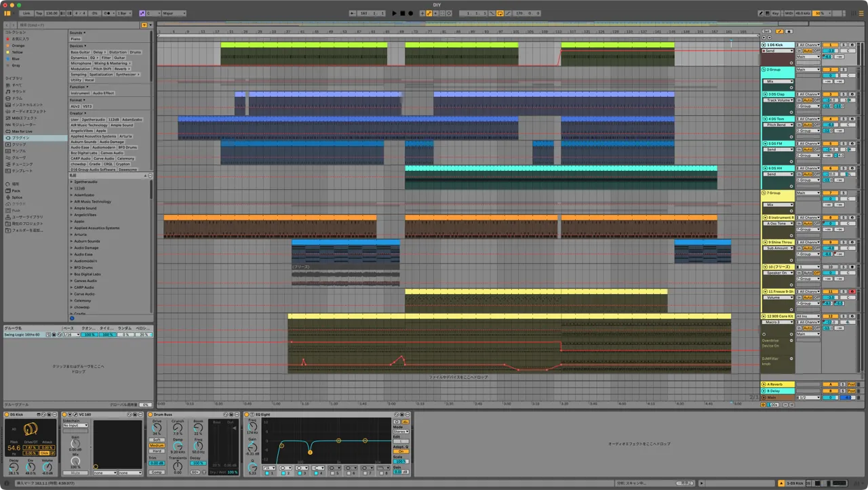Click the arrangement loop switch
868x490 pixels.
pyautogui.click(x=500, y=13)
